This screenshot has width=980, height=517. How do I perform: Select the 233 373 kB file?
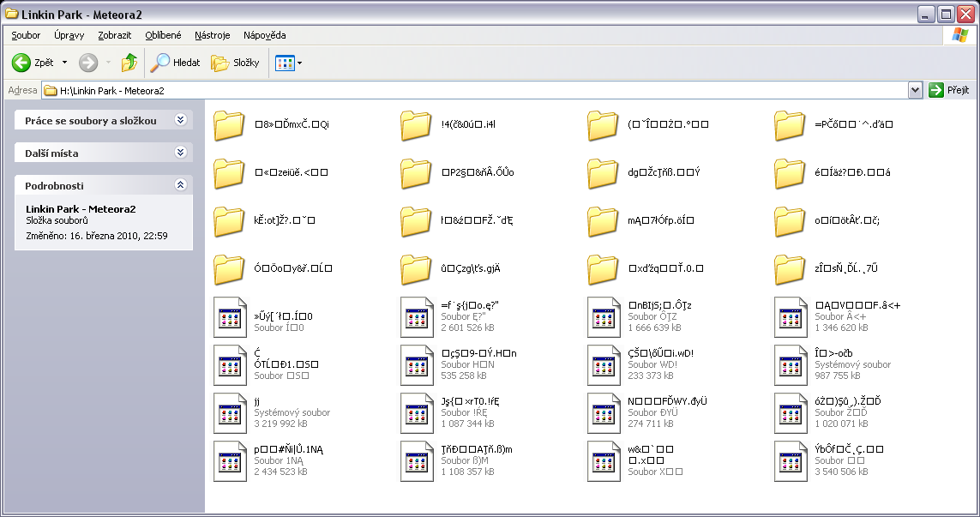[x=640, y=366]
